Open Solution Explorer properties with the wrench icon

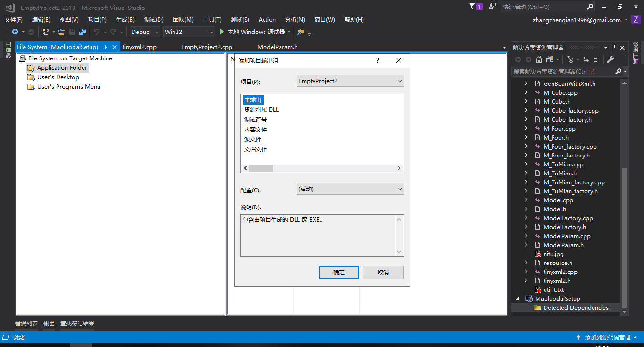point(611,59)
